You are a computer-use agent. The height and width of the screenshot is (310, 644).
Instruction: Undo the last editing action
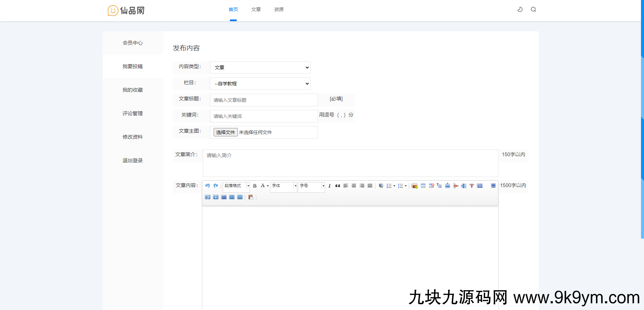[x=207, y=186]
